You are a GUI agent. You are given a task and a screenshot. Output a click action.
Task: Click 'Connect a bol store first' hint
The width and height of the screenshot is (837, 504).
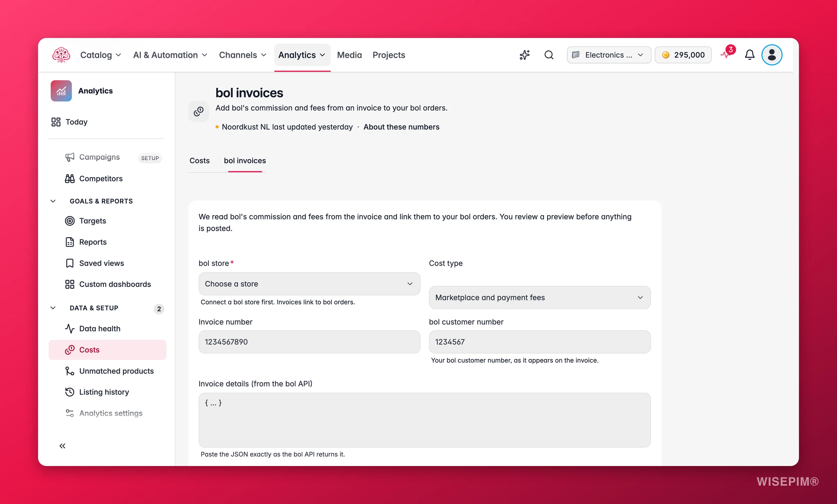278,302
